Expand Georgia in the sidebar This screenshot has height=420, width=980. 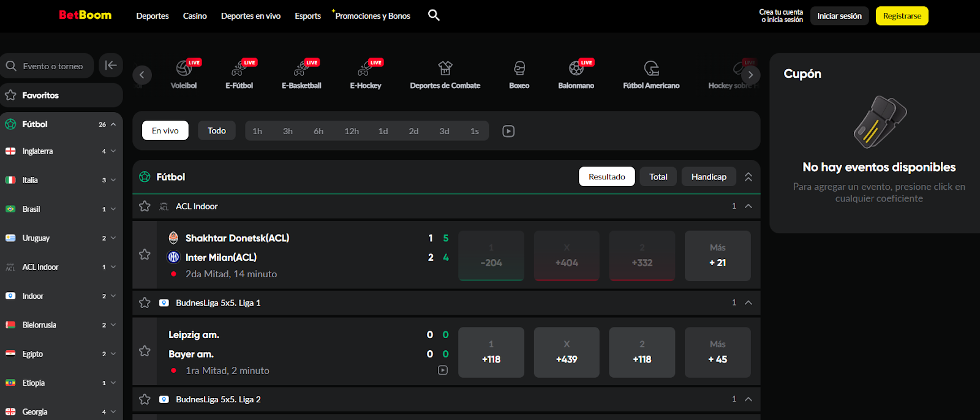tap(113, 412)
